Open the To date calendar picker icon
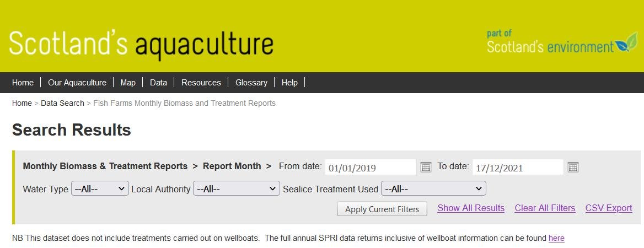This screenshot has height=248, width=644. point(573,167)
